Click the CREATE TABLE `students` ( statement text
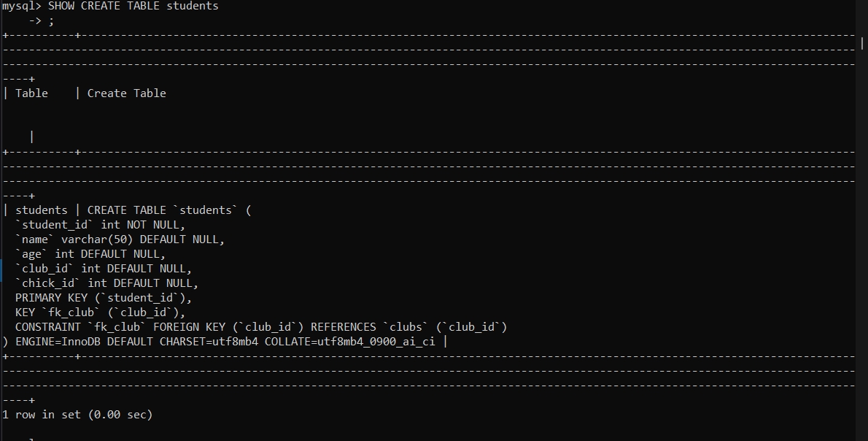This screenshot has height=441, width=868. click(x=169, y=210)
